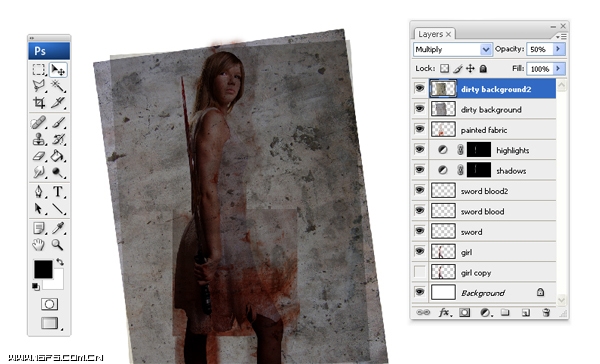The width and height of the screenshot is (600, 364).
Task: Open the Opacity slider arrow
Action: 558,49
